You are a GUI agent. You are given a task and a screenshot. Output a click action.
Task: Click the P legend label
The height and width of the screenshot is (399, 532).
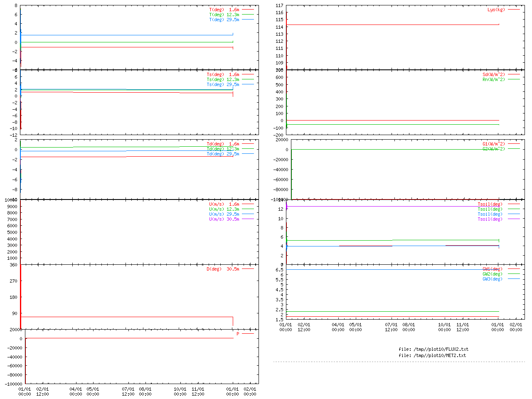coord(238,334)
